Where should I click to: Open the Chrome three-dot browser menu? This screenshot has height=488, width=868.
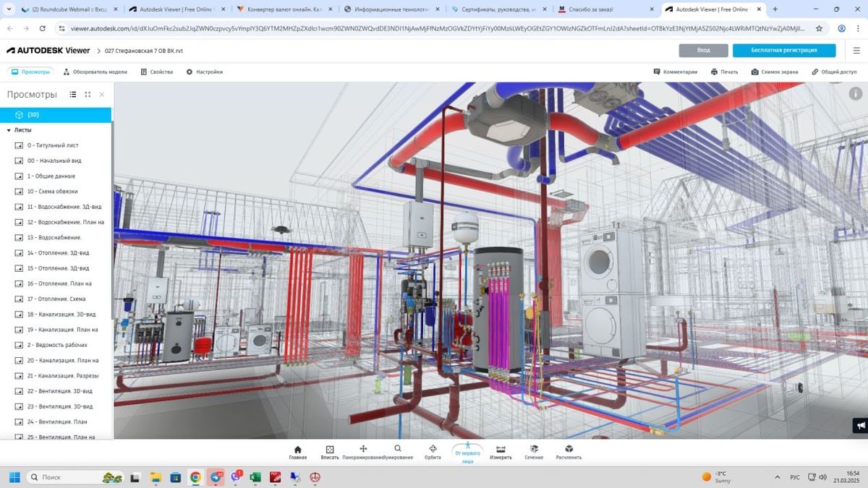[857, 28]
